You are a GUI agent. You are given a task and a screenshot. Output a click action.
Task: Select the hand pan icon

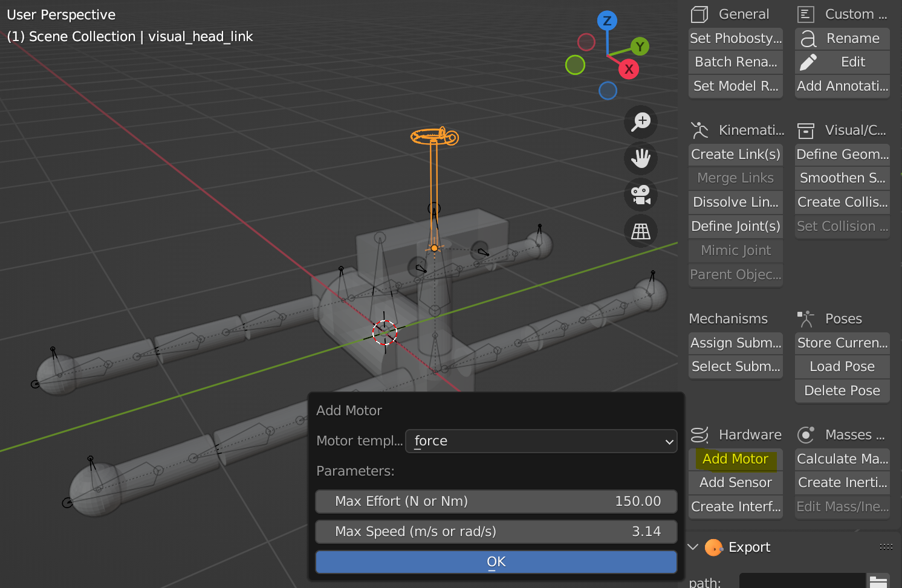click(640, 158)
